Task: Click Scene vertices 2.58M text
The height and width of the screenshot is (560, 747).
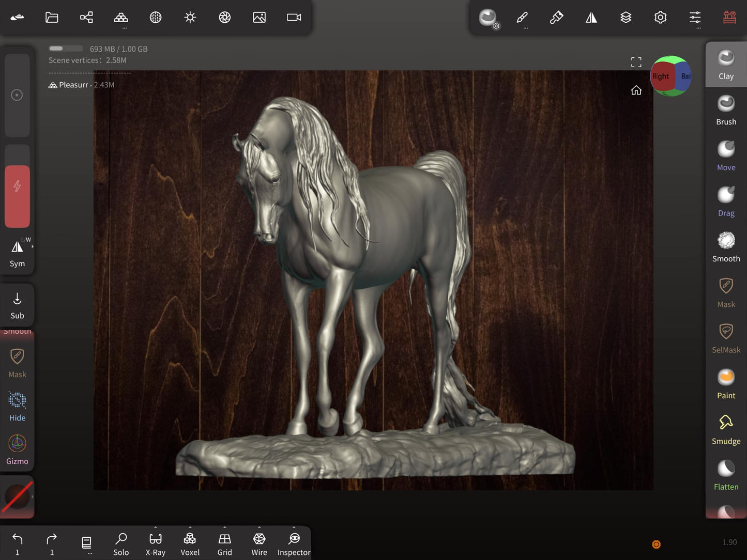Action: tap(87, 60)
